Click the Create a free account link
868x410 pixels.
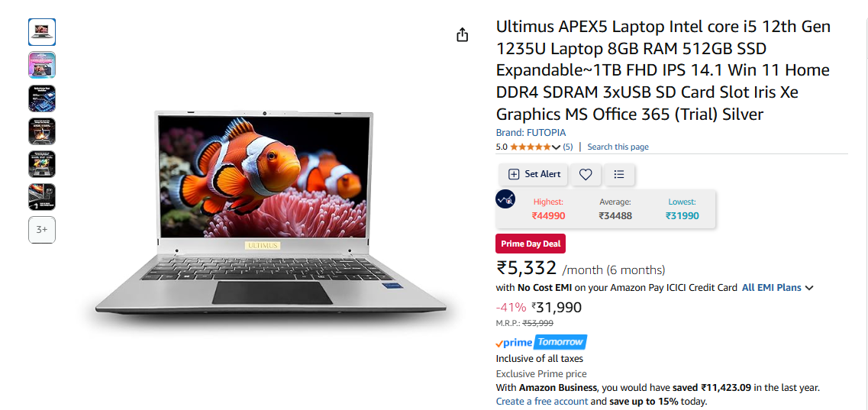point(541,401)
